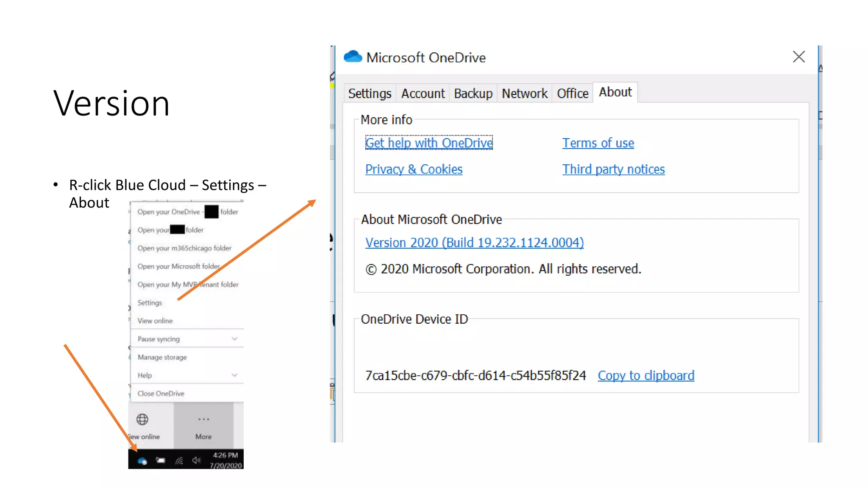Image resolution: width=868 pixels, height=488 pixels.
Task: Click Copy to clipboard link
Action: pyautogui.click(x=646, y=376)
